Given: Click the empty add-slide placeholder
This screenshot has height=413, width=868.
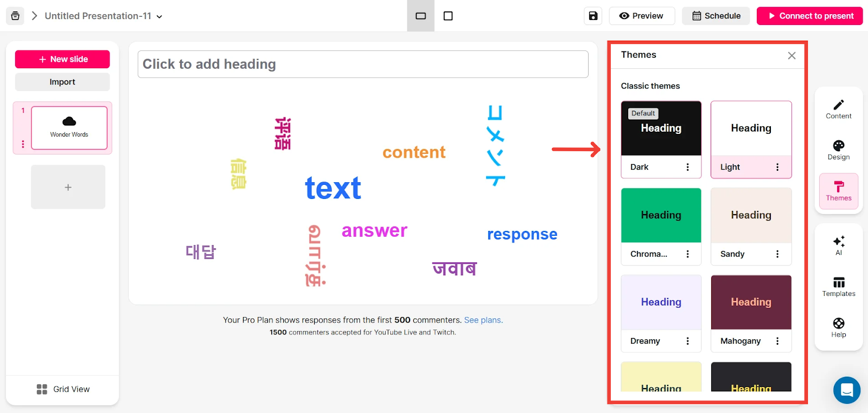Looking at the screenshot, I should pyautogui.click(x=68, y=187).
